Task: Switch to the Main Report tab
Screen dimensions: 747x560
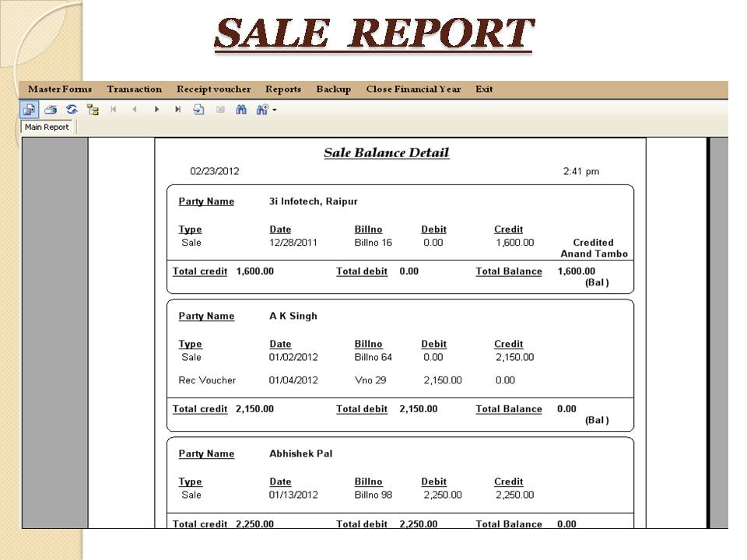Action: (x=47, y=127)
